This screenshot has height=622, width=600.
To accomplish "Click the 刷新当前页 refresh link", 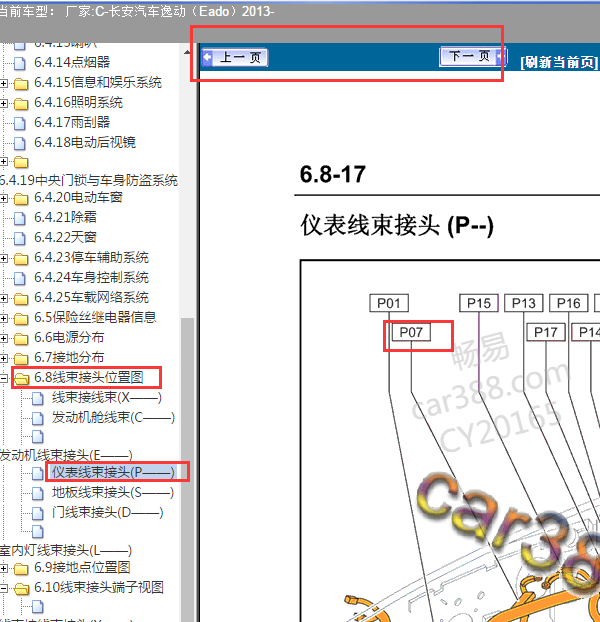I will coord(559,62).
